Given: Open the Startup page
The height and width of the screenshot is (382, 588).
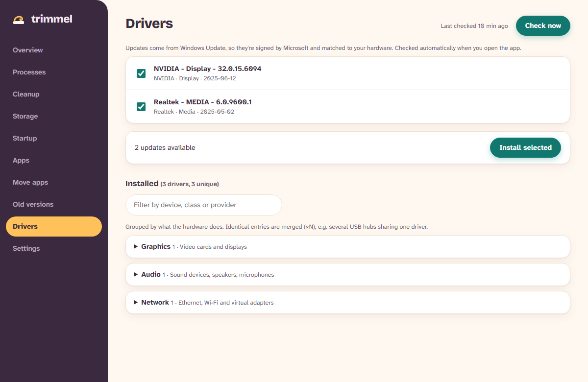Looking at the screenshot, I should click(54, 138).
